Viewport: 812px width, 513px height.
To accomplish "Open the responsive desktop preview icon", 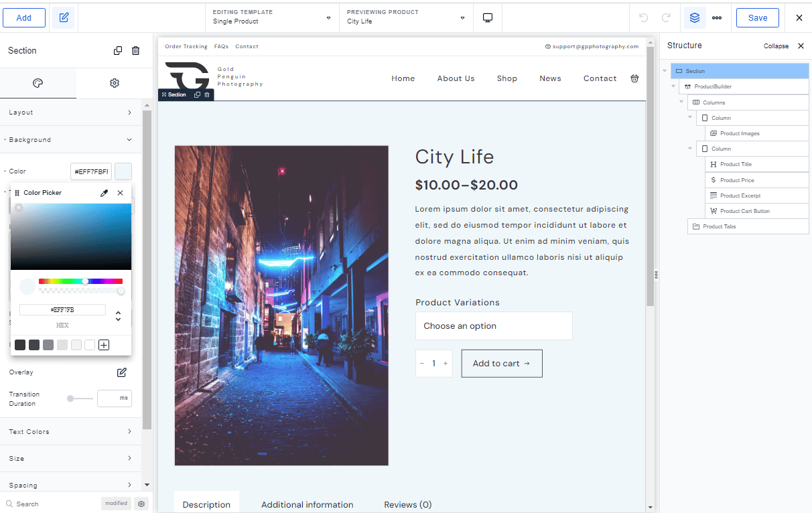I will tap(488, 18).
